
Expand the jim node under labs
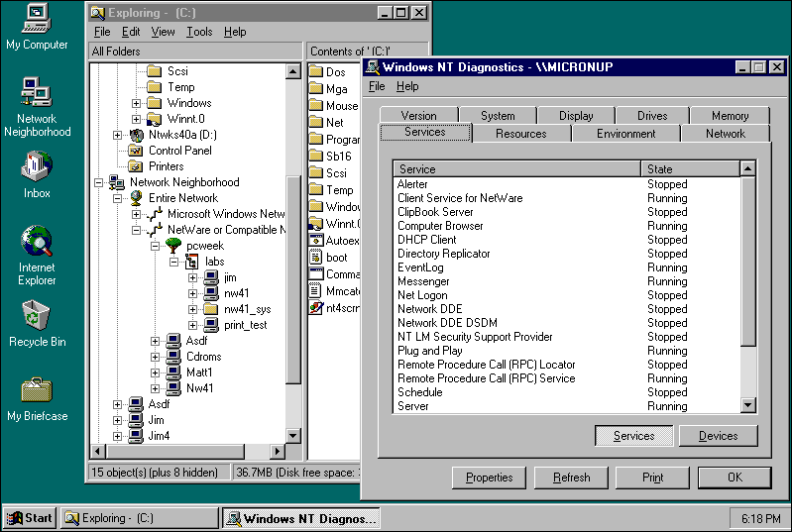click(x=192, y=278)
